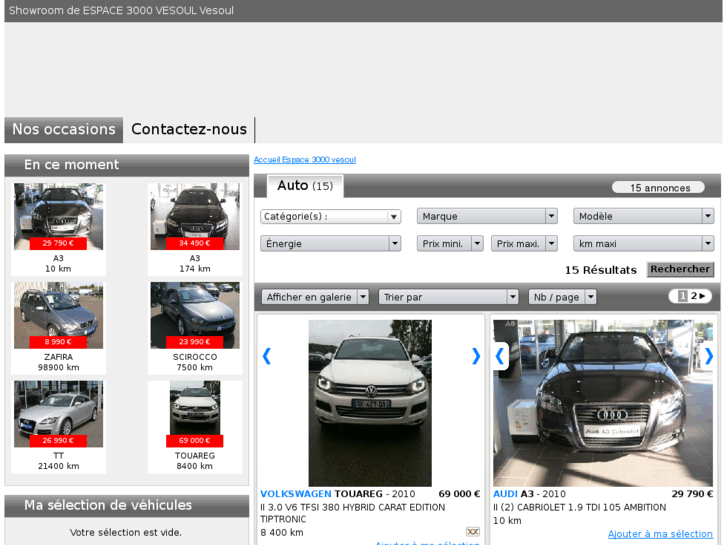Viewport: 727px width, 545px height.
Task: Follow the Accueil Espace 3000 vesoul link
Action: tap(304, 160)
